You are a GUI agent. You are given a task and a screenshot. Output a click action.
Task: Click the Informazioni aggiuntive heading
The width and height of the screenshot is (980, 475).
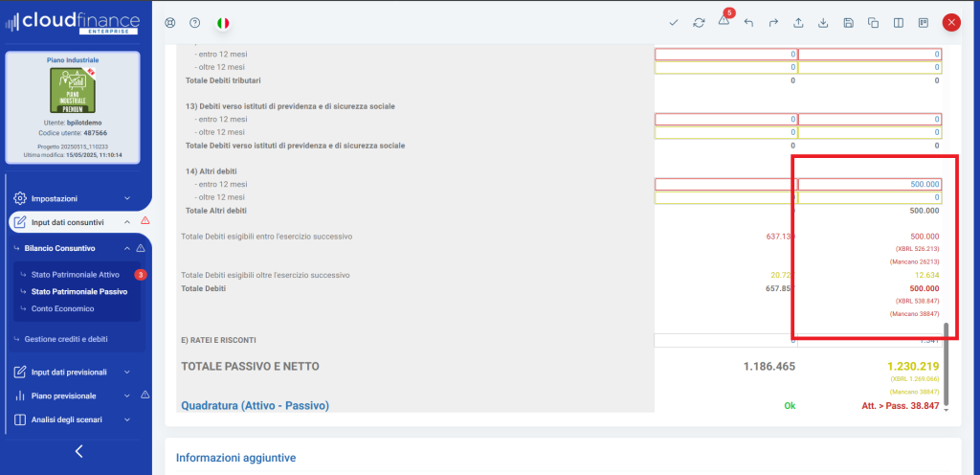click(235, 458)
